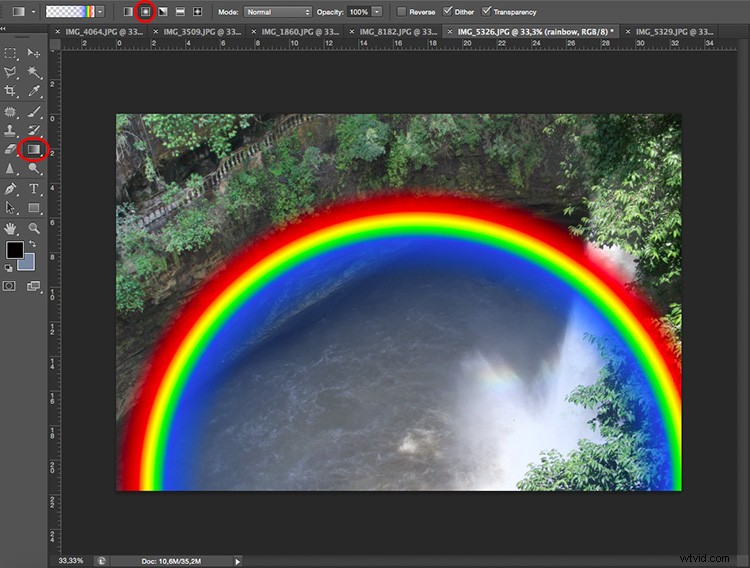750x568 pixels.
Task: Switch to the IMG_8182.JPG tab
Action: coord(398,32)
